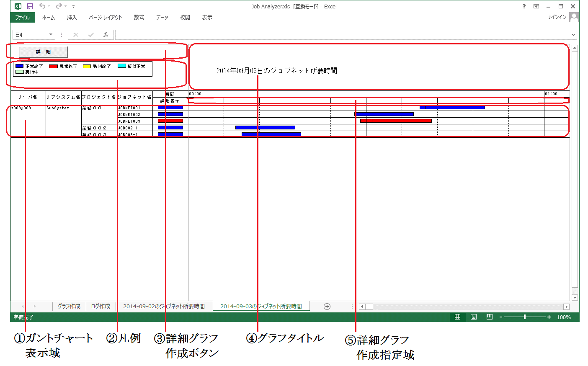This screenshot has height=366, width=588.
Task: Expand the Name Box dropdown showing B4
Action: pos(51,35)
